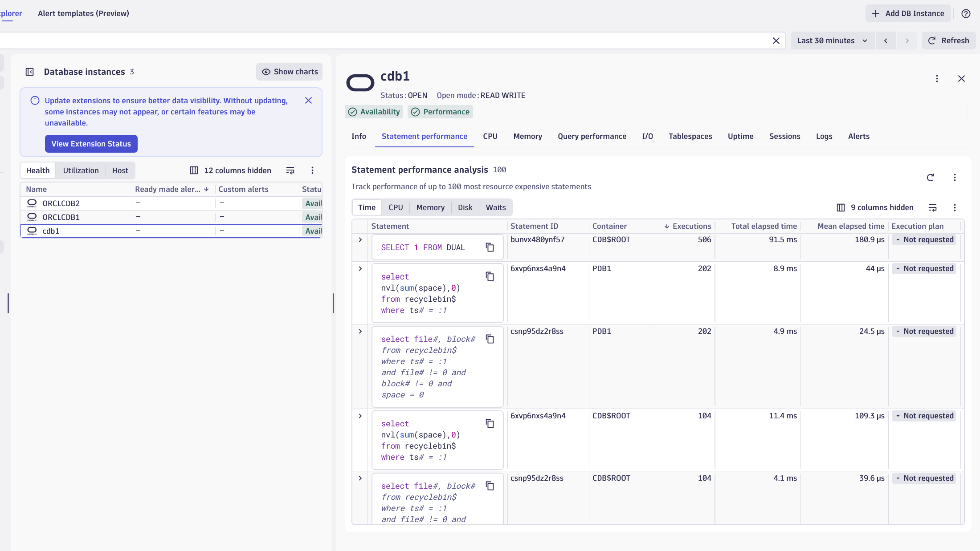Click the Add DB Instance button

(x=907, y=13)
